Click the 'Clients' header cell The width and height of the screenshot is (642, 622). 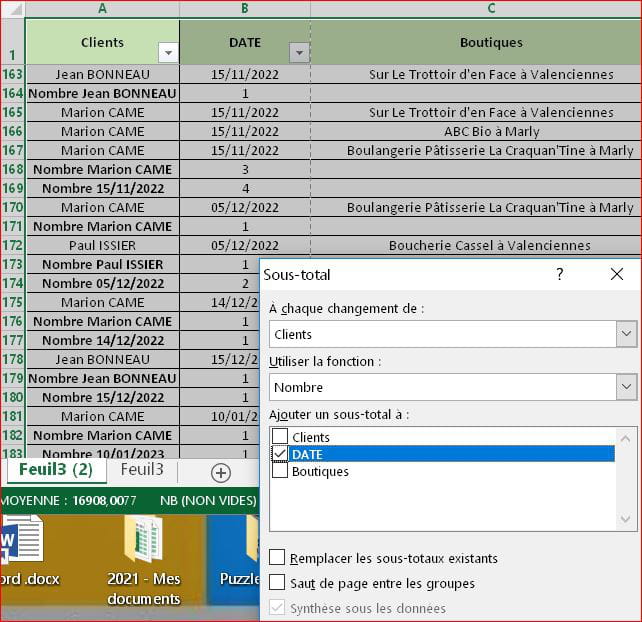coord(102,42)
